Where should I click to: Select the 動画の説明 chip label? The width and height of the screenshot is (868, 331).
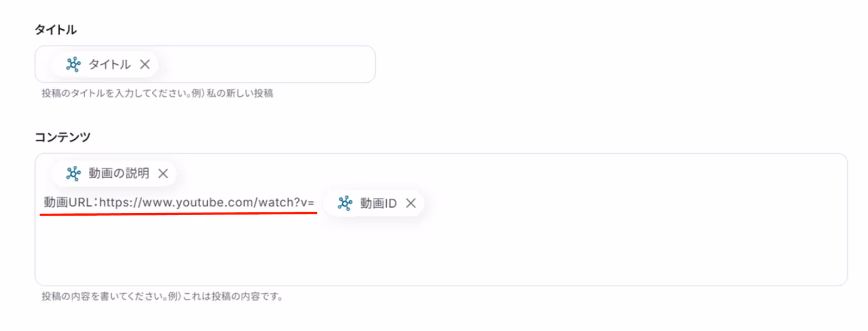[119, 173]
